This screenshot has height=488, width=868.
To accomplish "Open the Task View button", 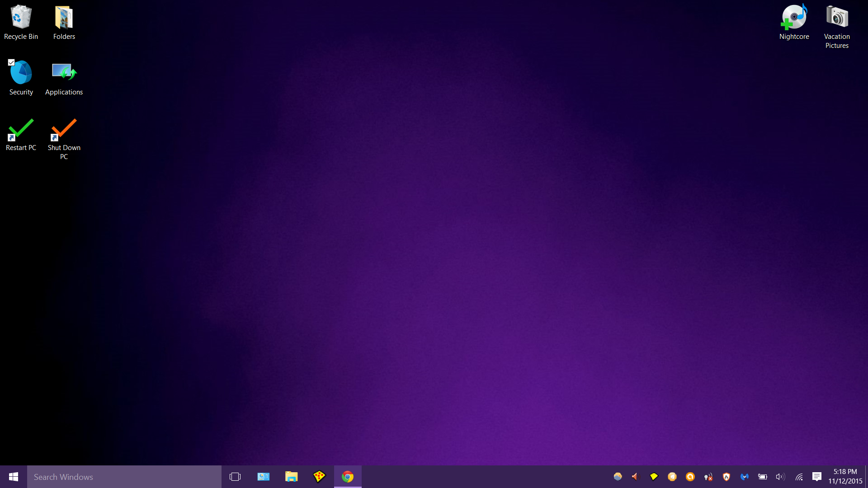I will tap(235, 477).
